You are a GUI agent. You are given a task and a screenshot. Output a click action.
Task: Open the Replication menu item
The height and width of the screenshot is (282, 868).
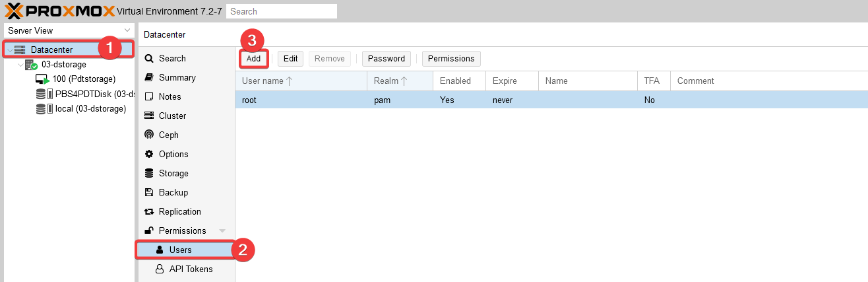click(187, 212)
